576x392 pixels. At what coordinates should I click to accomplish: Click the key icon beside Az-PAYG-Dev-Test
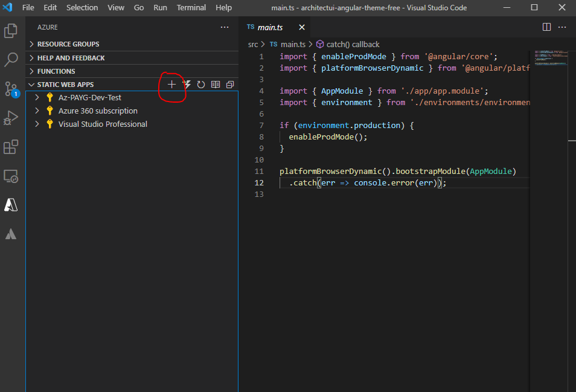pos(50,97)
